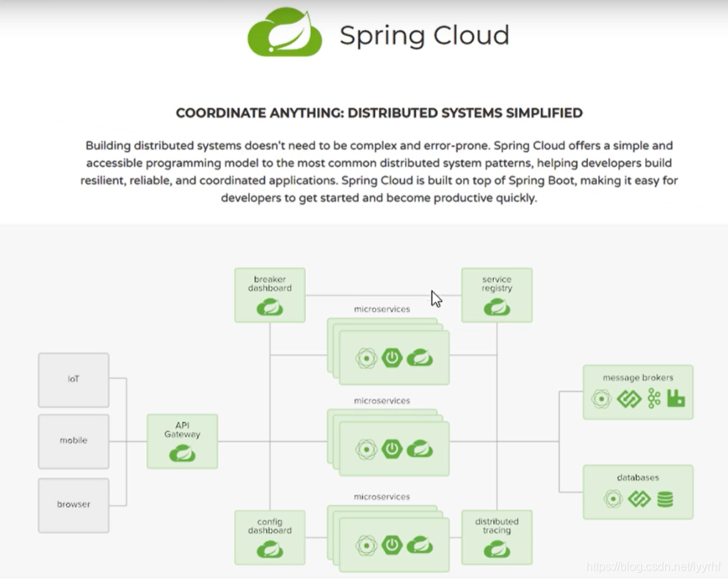Click the atom-style icon in databases box

coord(613,499)
